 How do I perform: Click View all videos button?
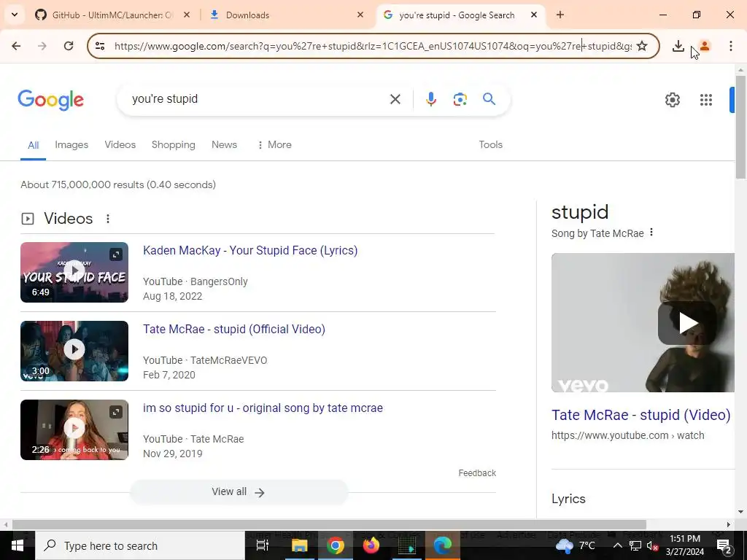pos(239,492)
